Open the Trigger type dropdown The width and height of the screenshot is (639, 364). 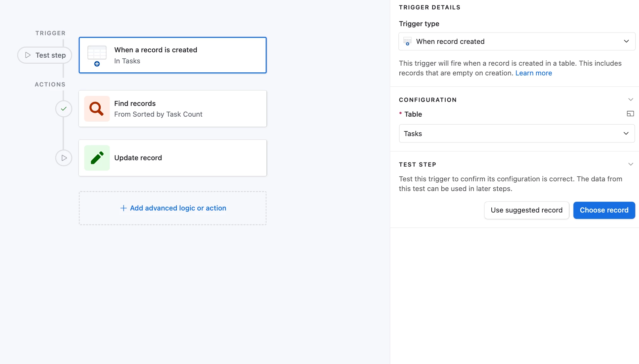click(517, 42)
